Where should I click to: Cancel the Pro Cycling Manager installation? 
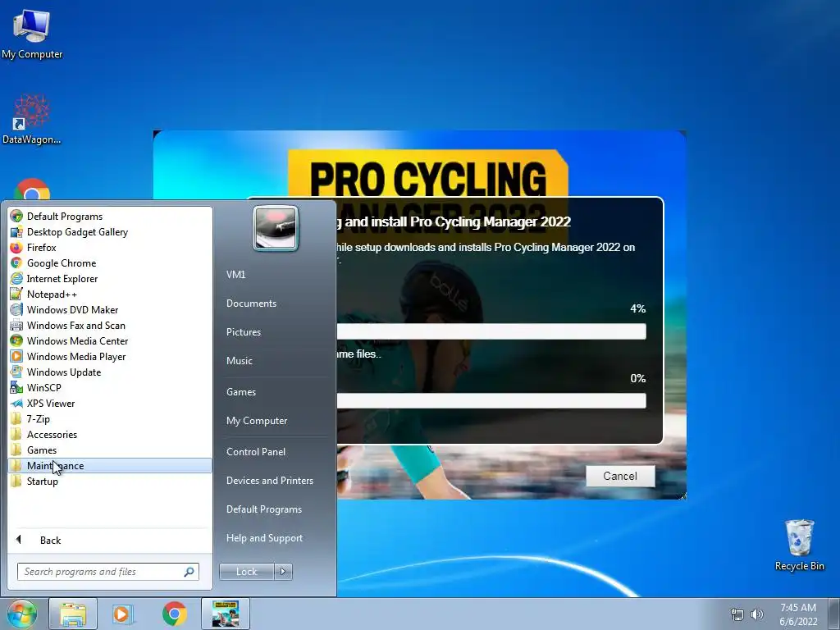point(620,476)
